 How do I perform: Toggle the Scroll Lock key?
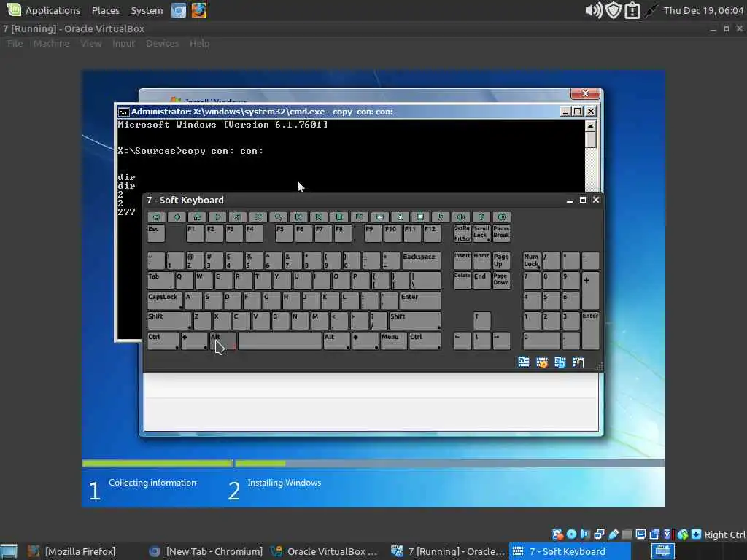coord(481,233)
